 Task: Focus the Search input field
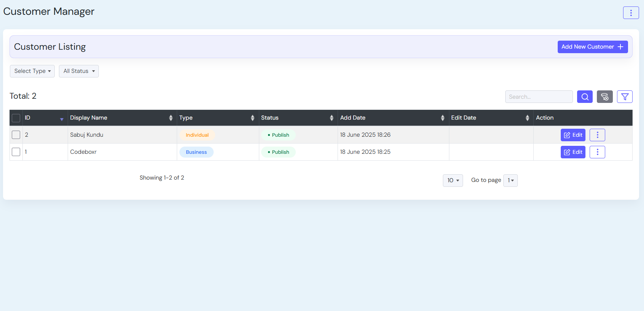[x=539, y=97]
